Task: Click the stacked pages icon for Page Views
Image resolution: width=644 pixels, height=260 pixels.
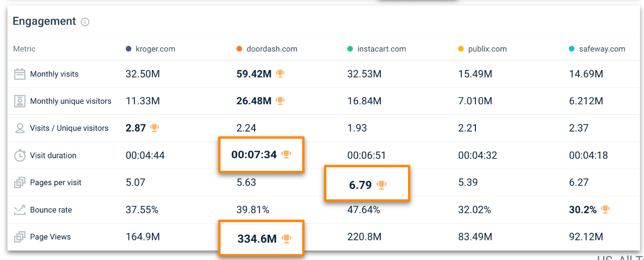Action: [20, 237]
